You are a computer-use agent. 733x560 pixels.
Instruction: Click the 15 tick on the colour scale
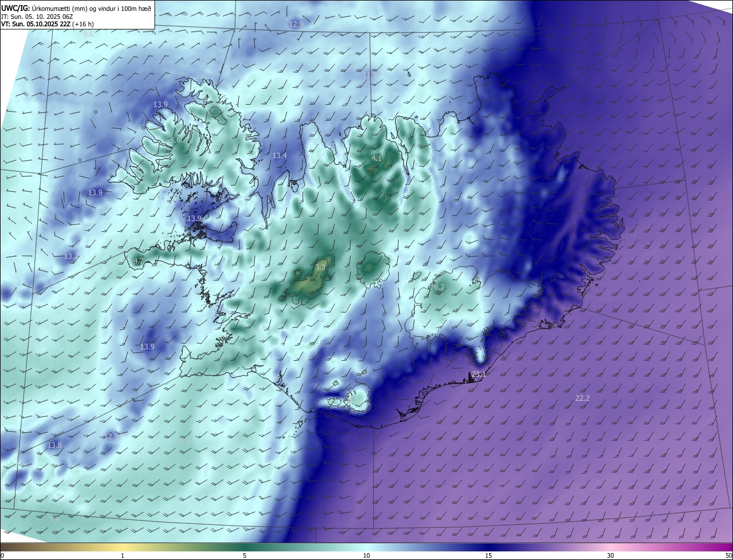point(488,555)
